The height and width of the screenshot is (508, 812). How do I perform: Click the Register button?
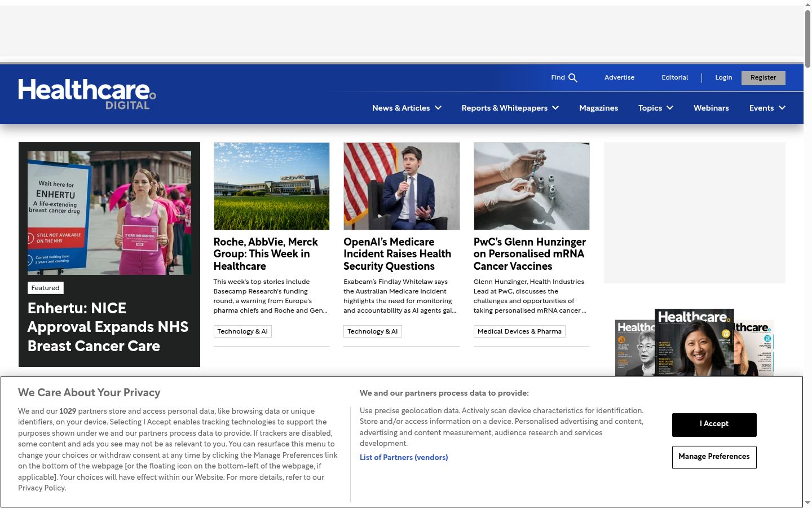pos(764,78)
